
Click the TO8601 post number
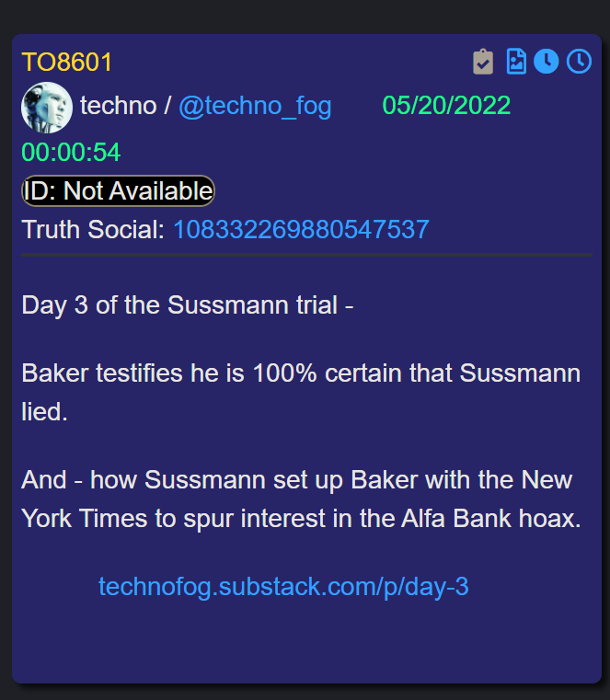click(67, 63)
